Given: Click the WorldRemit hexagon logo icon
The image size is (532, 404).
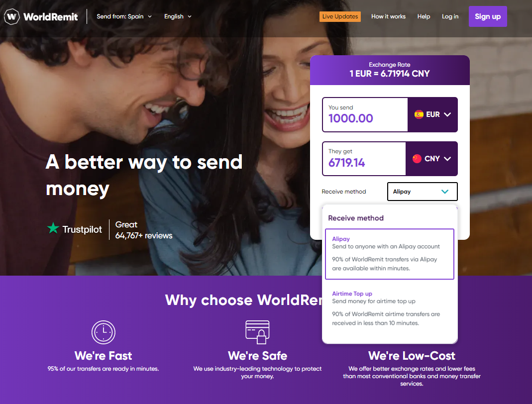Looking at the screenshot, I should coord(11,16).
